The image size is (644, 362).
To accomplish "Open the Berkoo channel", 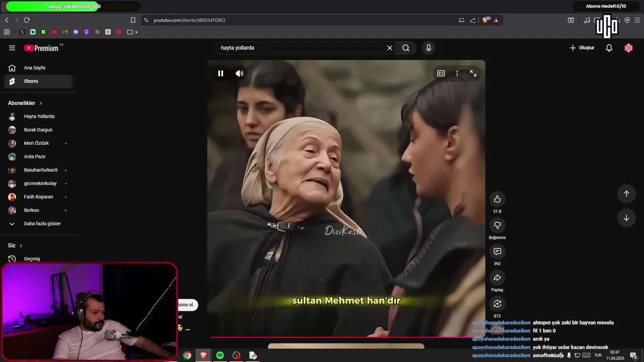I will click(x=38, y=210).
